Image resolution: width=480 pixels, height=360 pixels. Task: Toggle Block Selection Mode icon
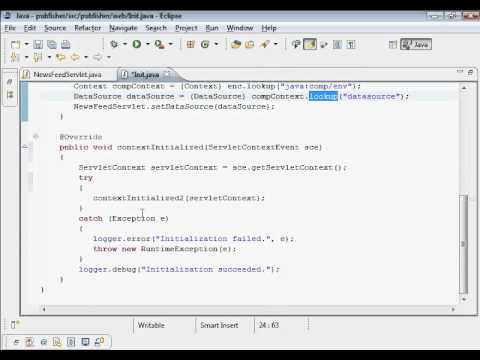click(x=337, y=44)
